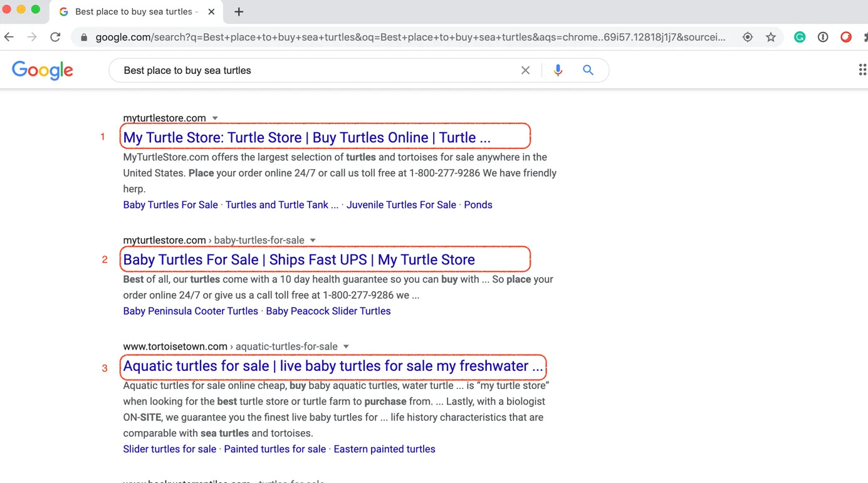
Task: Click the browser forward arrow
Action: point(32,37)
